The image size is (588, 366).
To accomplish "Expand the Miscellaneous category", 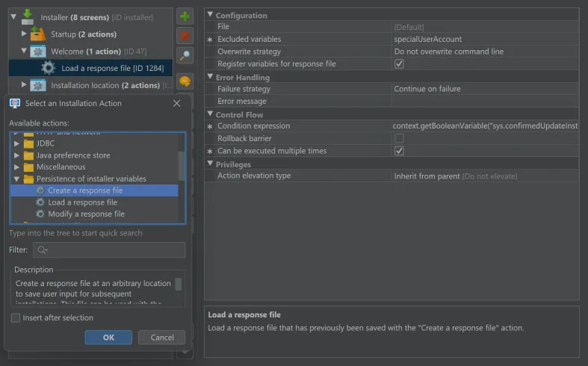I will [16, 167].
